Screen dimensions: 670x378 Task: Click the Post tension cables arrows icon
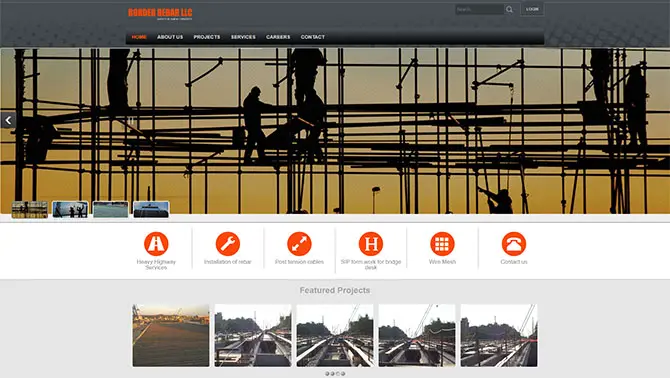tap(299, 243)
